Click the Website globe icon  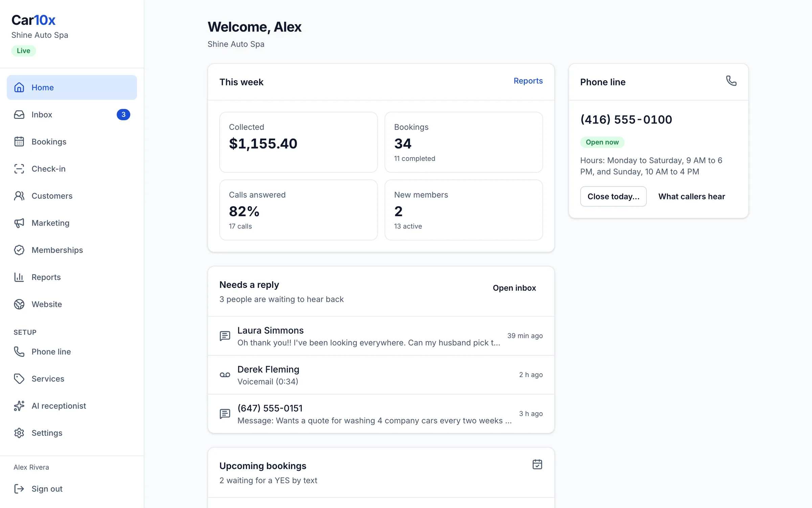tap(19, 304)
